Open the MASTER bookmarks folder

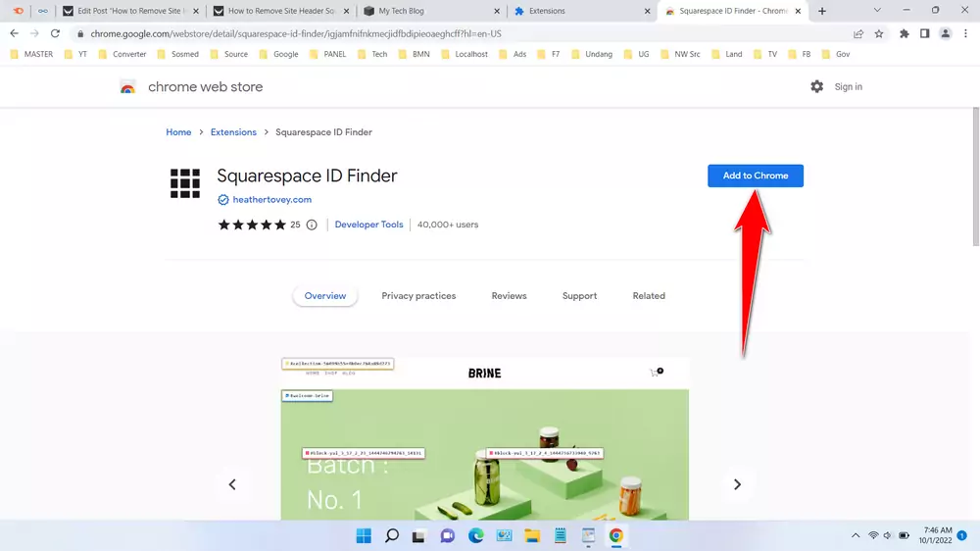31,54
